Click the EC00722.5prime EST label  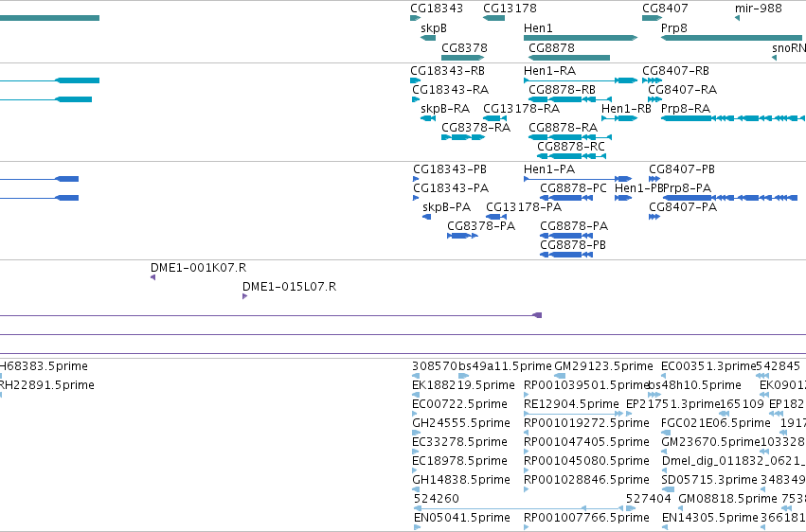pos(459,404)
